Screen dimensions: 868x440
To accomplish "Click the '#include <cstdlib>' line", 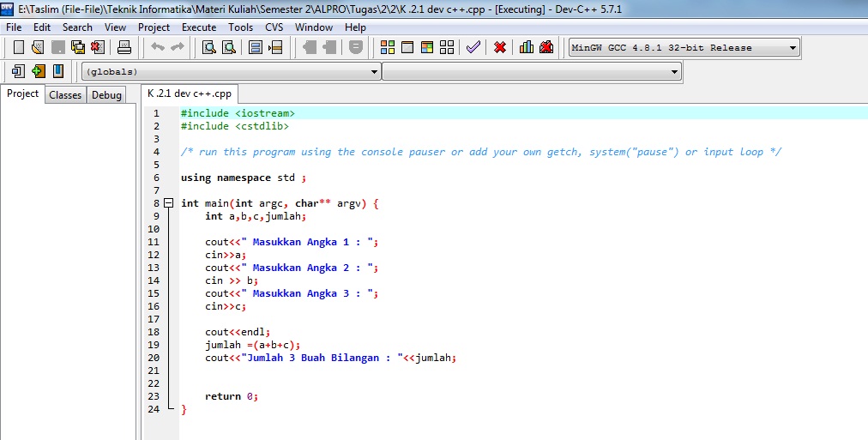I will click(235, 126).
